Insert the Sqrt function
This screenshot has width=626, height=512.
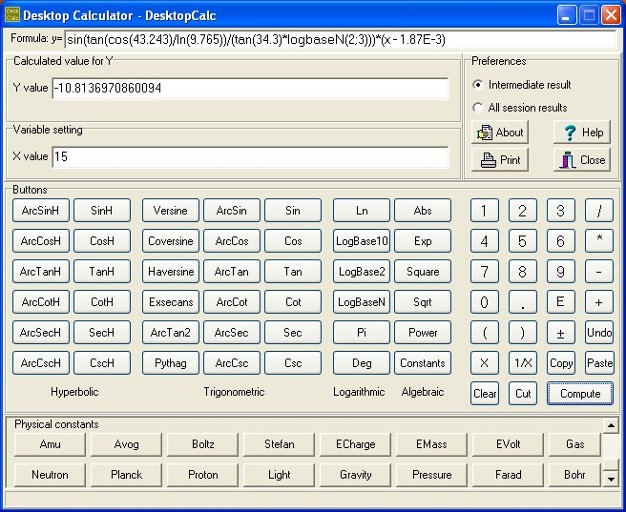pos(423,302)
